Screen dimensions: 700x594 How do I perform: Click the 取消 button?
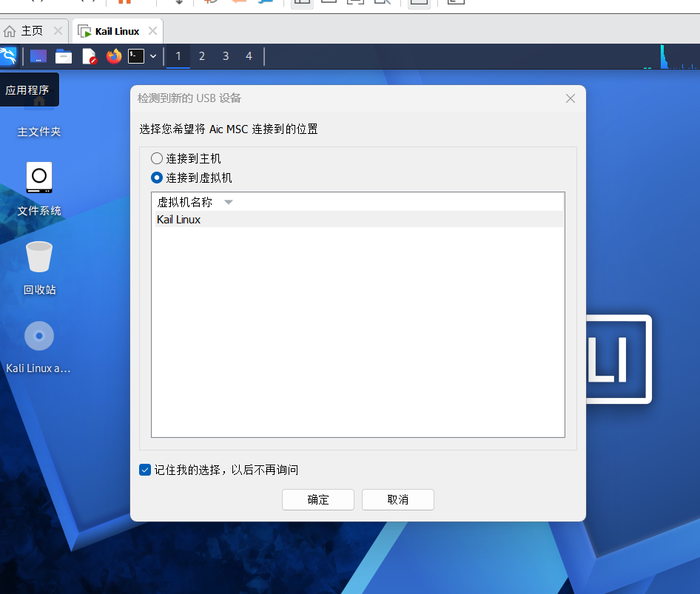pos(398,499)
